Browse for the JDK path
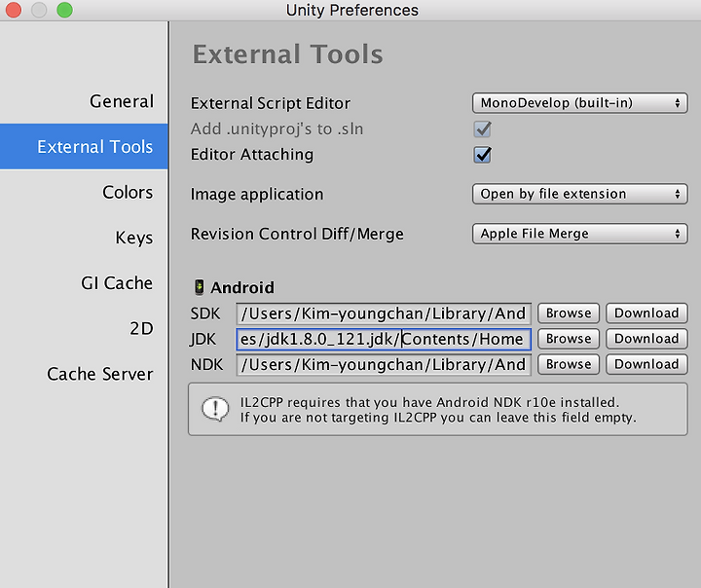The width and height of the screenshot is (701, 588). (x=569, y=339)
